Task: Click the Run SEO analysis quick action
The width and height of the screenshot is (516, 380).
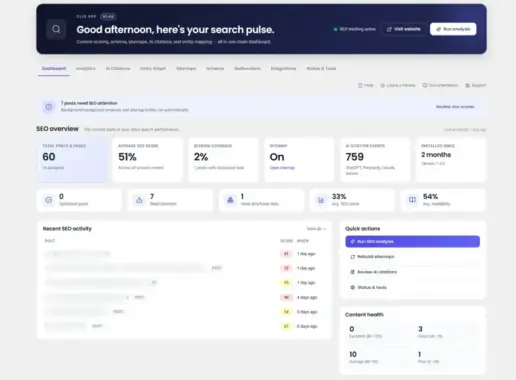Action: 413,242
